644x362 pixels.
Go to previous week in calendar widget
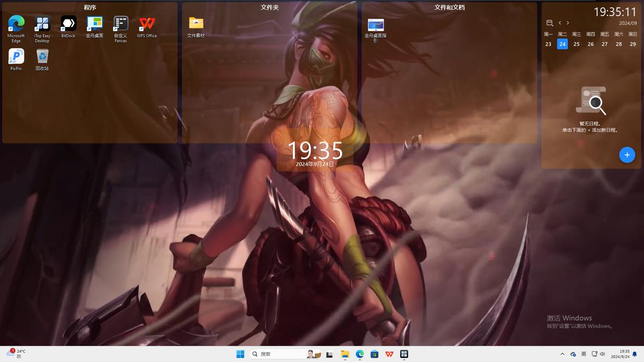[560, 23]
